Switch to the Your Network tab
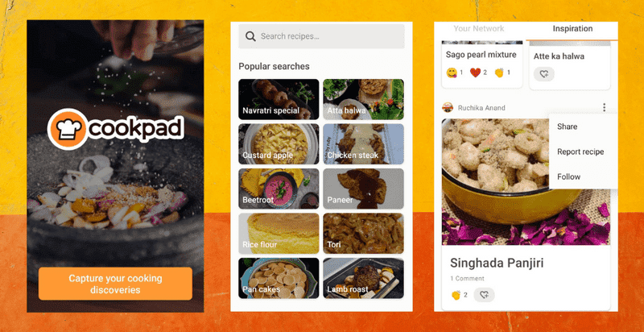644x332 pixels. tap(479, 29)
